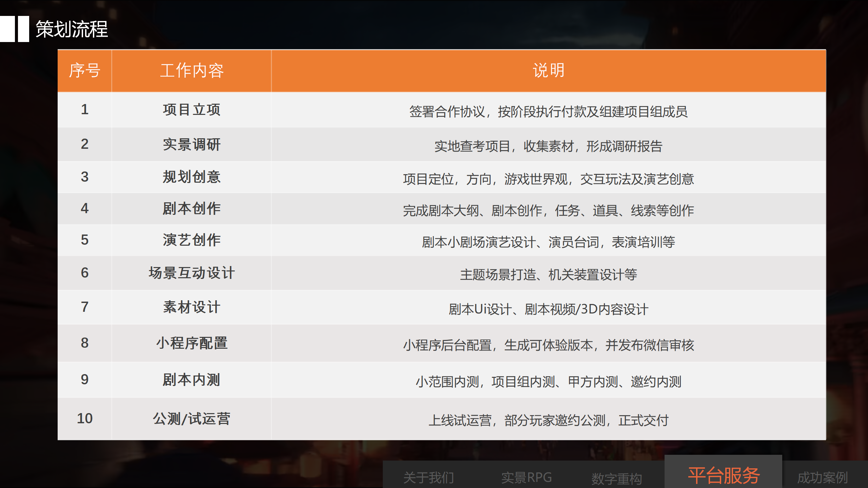Switch to the 实景RPG tab

tap(527, 477)
